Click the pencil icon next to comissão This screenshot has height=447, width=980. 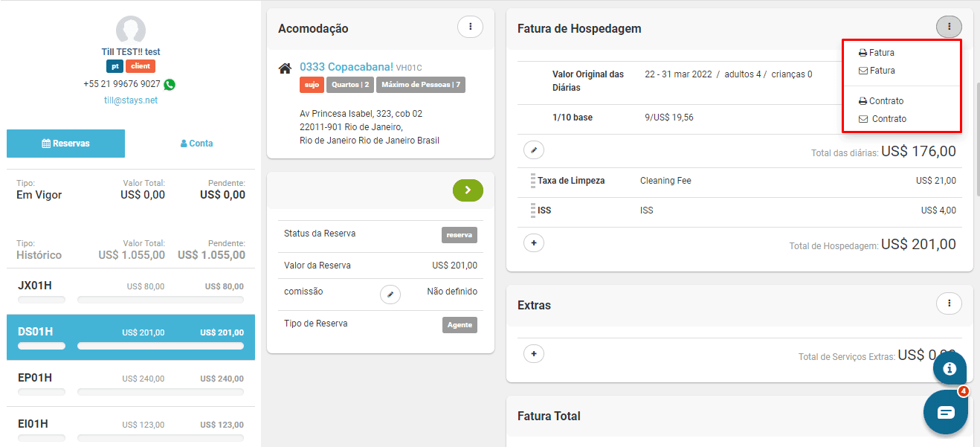(390, 295)
